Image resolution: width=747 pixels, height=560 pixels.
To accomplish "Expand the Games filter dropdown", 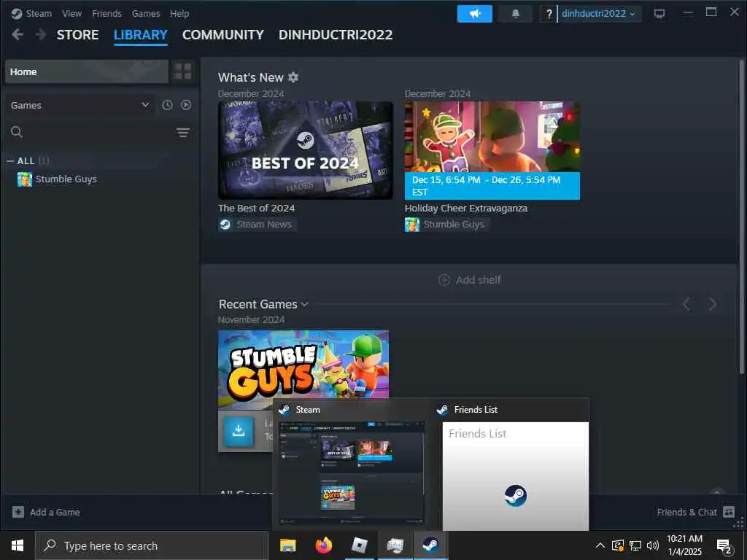I will point(80,105).
